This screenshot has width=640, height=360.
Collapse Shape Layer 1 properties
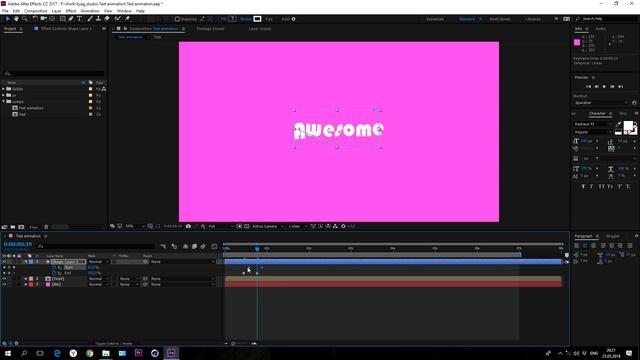click(x=26, y=262)
